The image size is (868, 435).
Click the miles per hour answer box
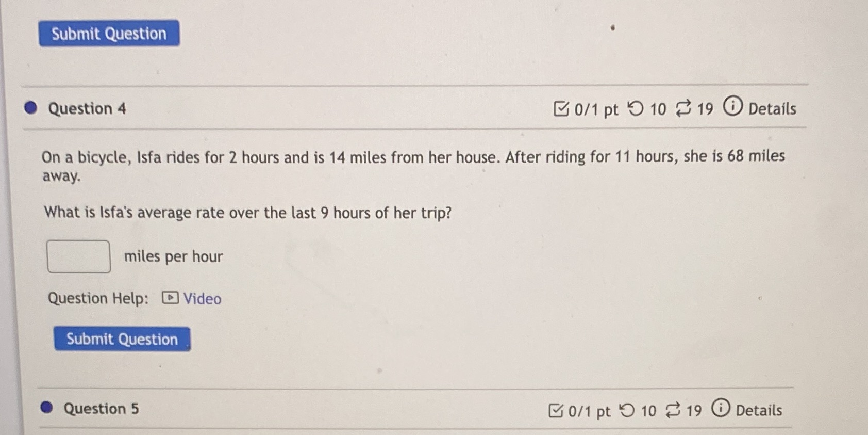tap(78, 256)
